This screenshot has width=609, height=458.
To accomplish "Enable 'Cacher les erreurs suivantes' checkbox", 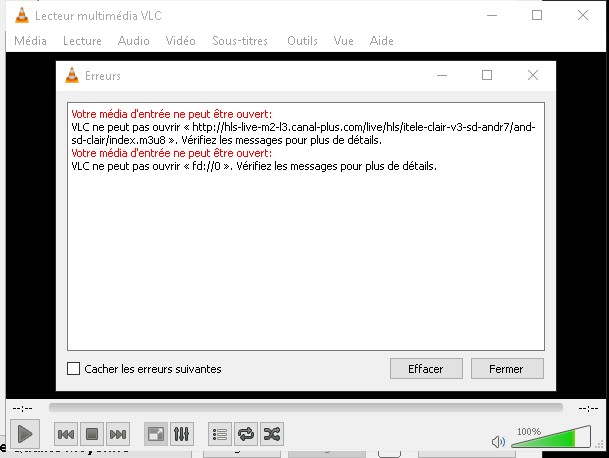I will tap(73, 369).
